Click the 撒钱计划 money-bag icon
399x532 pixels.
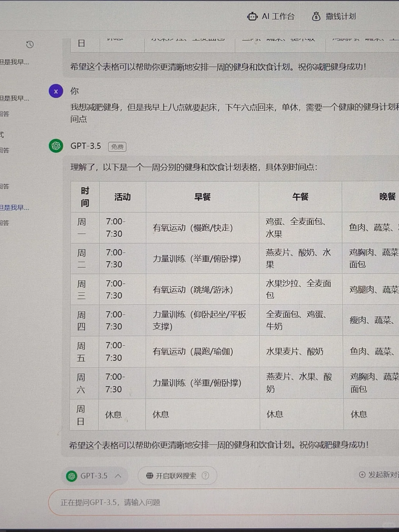[316, 16]
